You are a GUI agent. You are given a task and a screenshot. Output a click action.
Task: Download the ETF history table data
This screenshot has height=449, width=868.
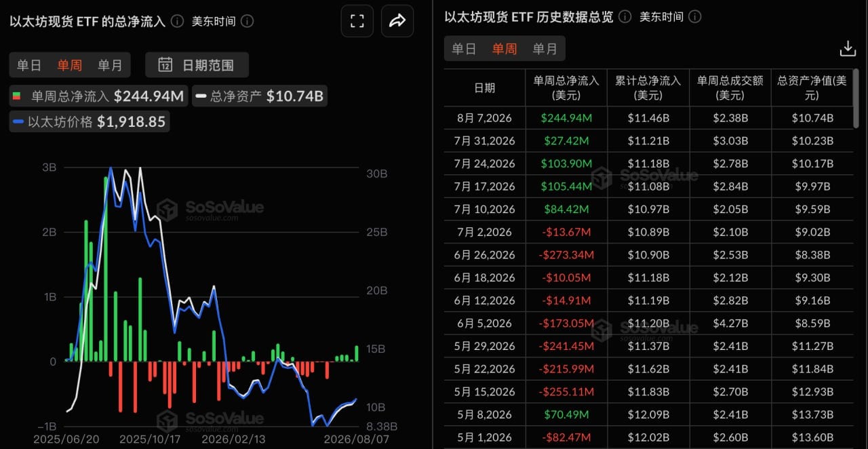[x=848, y=49]
